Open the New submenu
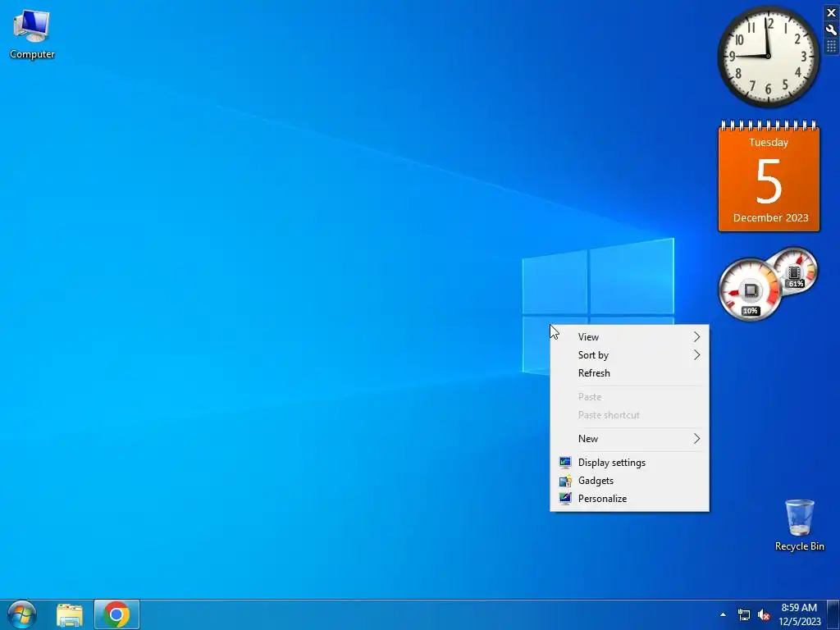This screenshot has width=840, height=630. tap(629, 438)
